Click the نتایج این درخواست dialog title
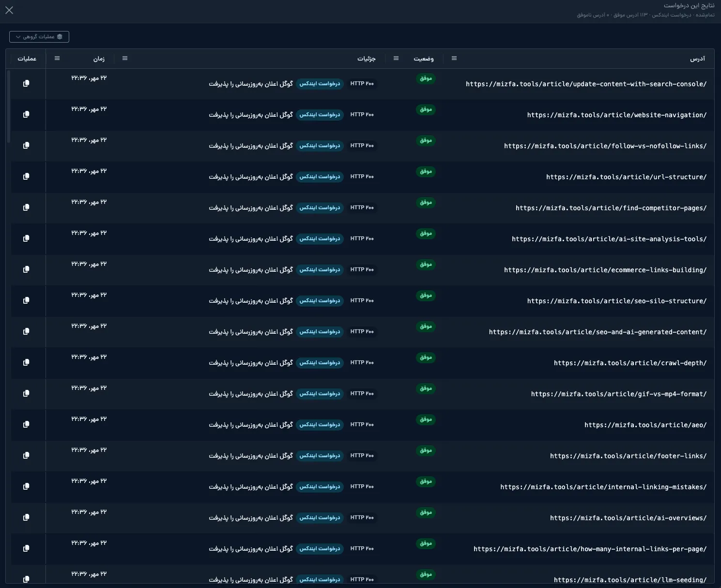The width and height of the screenshot is (721, 588). click(x=689, y=5)
